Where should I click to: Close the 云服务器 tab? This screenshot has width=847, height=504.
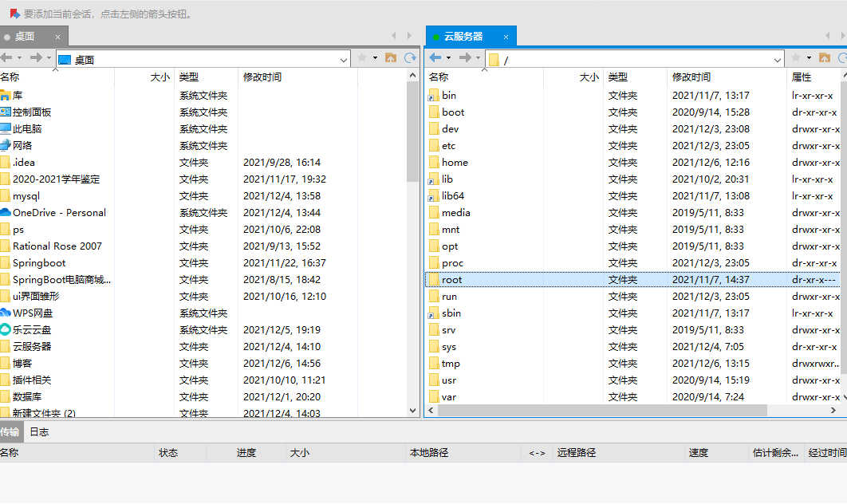click(506, 37)
